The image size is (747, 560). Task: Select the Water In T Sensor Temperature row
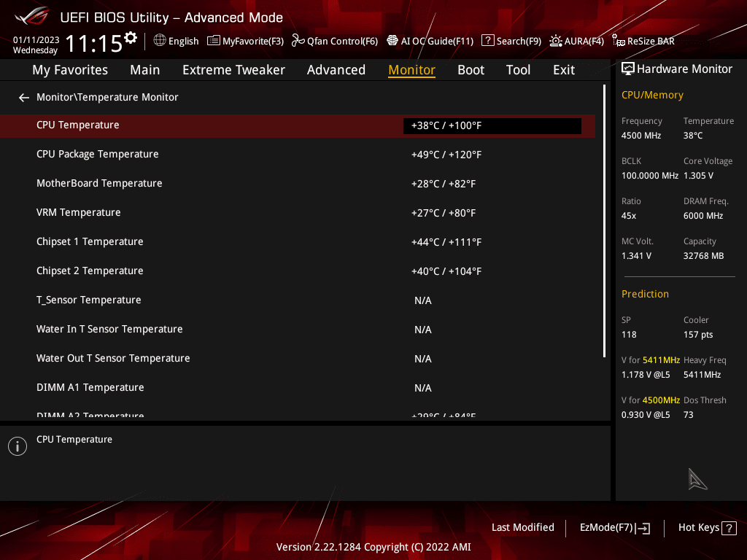[x=298, y=330]
